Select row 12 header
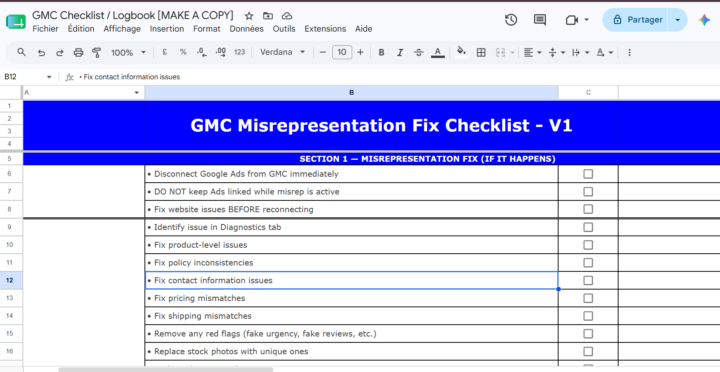The image size is (720, 372). click(11, 280)
